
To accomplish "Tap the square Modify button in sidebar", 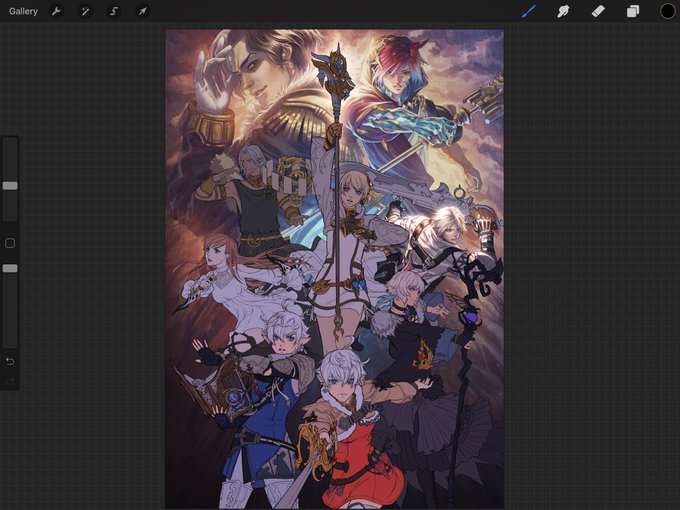I will (10, 243).
